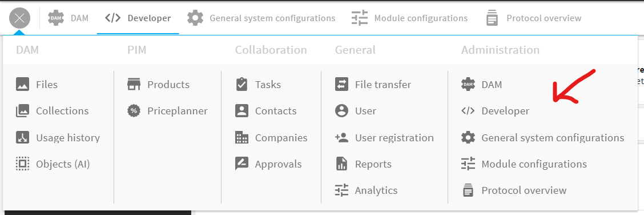Click the Products store icon
This screenshot has height=215, width=644.
coord(134,85)
